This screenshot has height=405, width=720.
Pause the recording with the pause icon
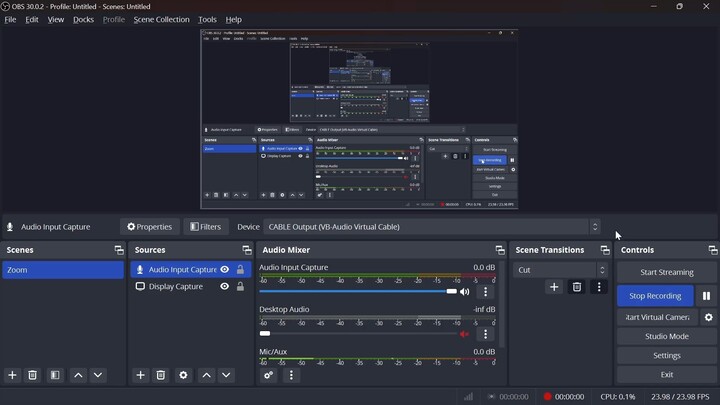[706, 296]
